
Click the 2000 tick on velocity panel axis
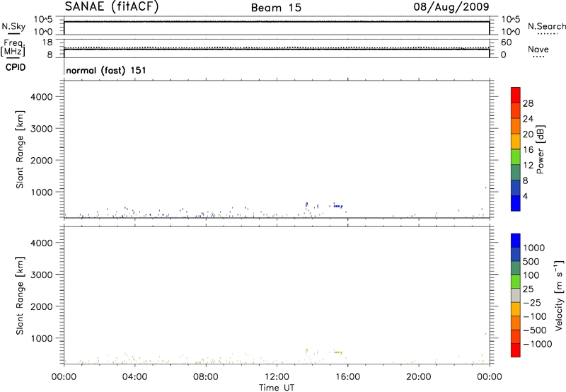tap(42, 306)
